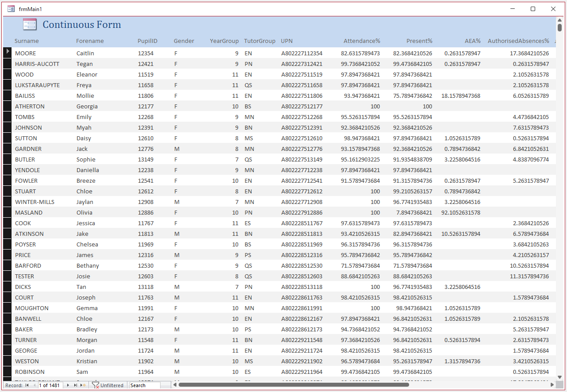Screen dimensions: 567x392
Task: Click UPN cell A802227512776
Action: pyautogui.click(x=302, y=149)
